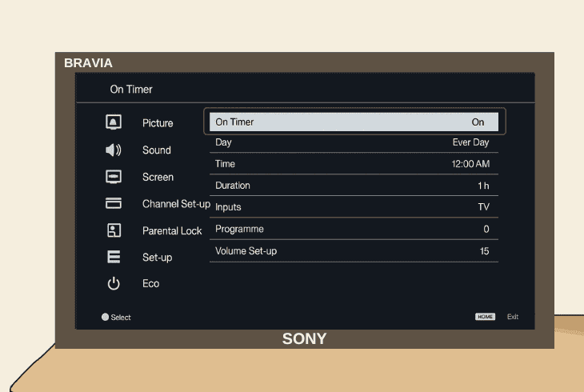The image size is (584, 392).
Task: Open the Parental Lock menu item
Action: point(172,230)
